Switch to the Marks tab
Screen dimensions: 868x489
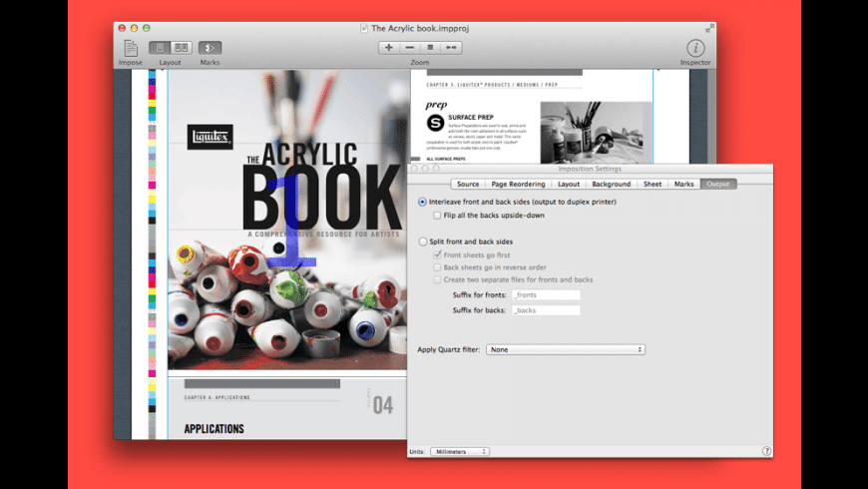[x=683, y=184]
